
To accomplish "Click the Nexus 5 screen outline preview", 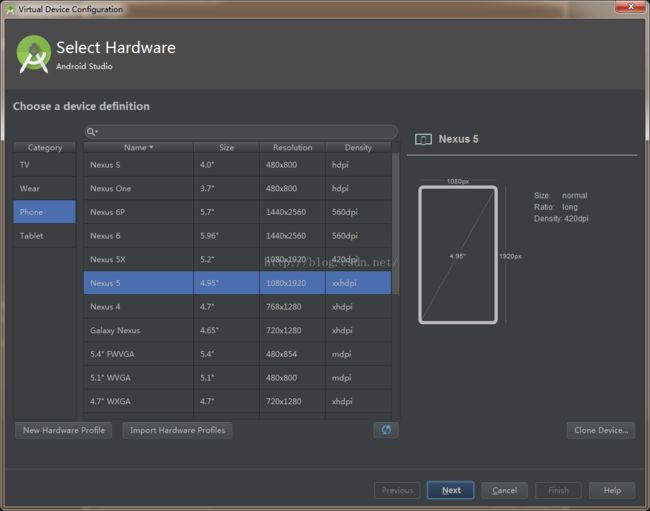I will tap(458, 255).
